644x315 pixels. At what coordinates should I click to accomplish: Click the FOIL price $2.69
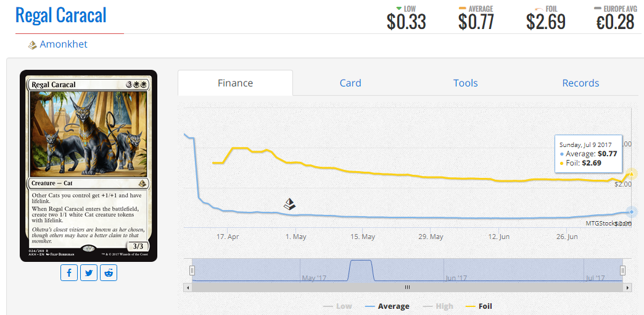tap(546, 22)
